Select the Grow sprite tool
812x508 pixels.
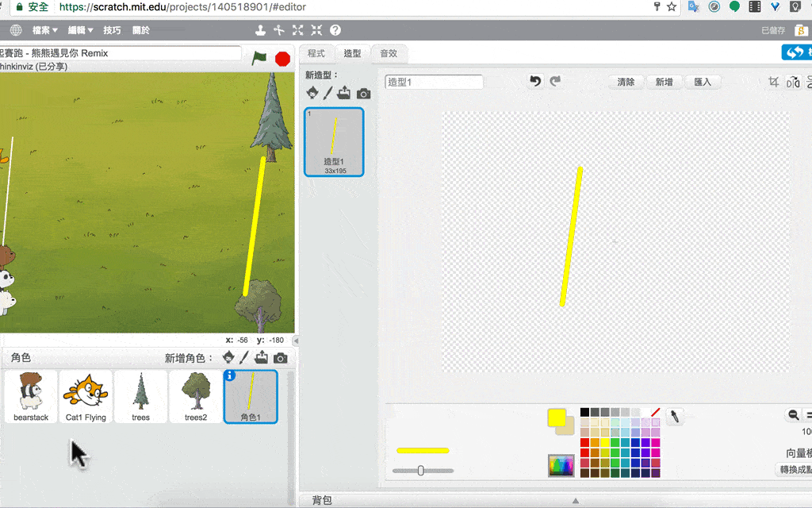coord(298,30)
